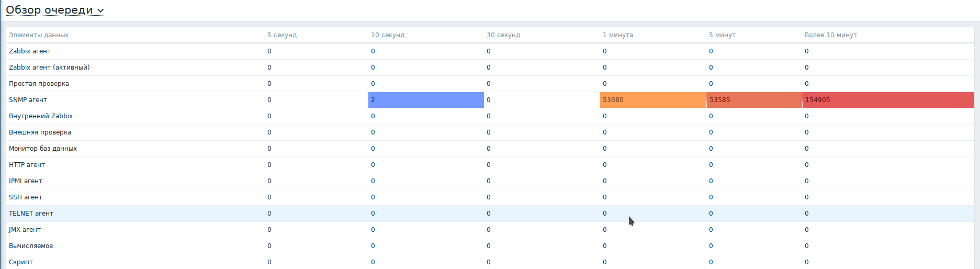This screenshot has height=269, width=980.
Task: Select the Монитор баз данных row label
Action: click(x=43, y=149)
